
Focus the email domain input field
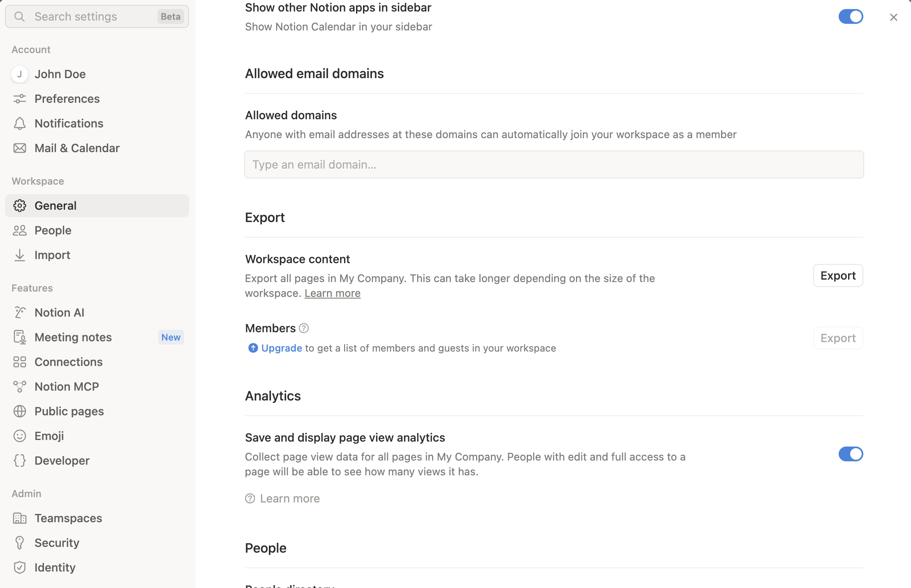point(554,164)
